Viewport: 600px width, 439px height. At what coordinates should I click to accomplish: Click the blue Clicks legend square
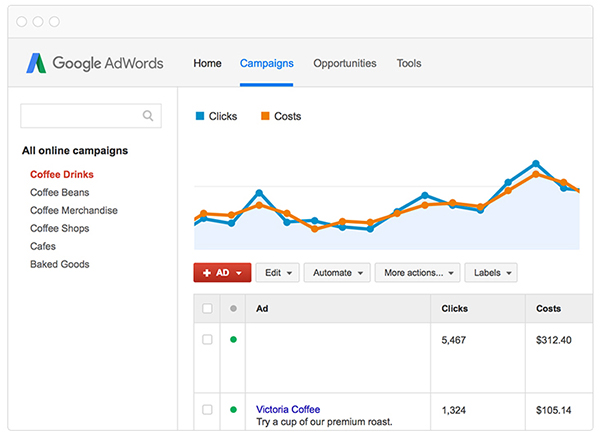pyautogui.click(x=200, y=116)
